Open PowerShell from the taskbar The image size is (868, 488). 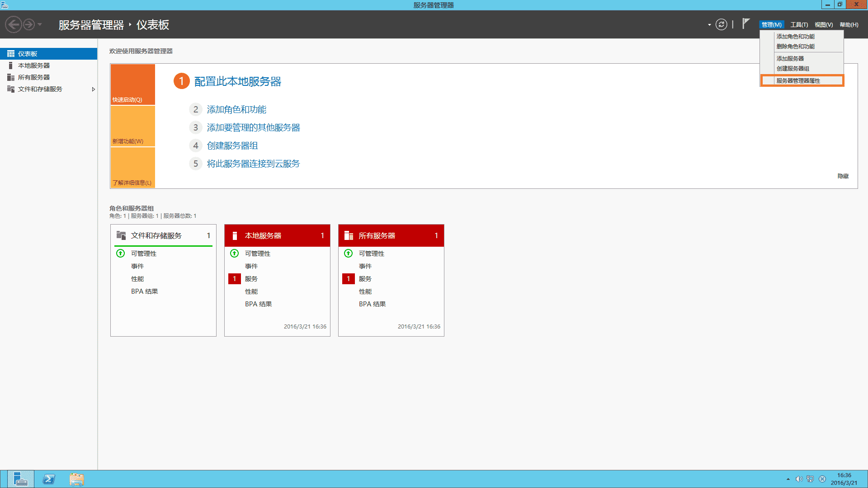tap(49, 479)
